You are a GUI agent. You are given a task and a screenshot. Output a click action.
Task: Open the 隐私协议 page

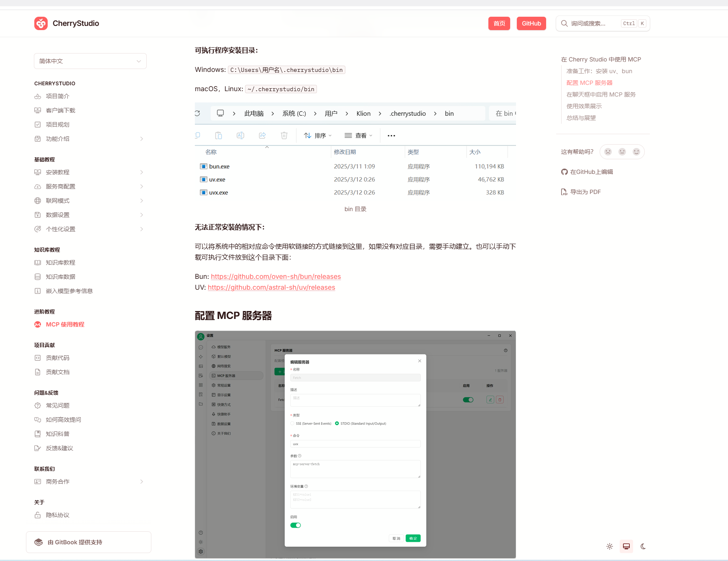(58, 515)
